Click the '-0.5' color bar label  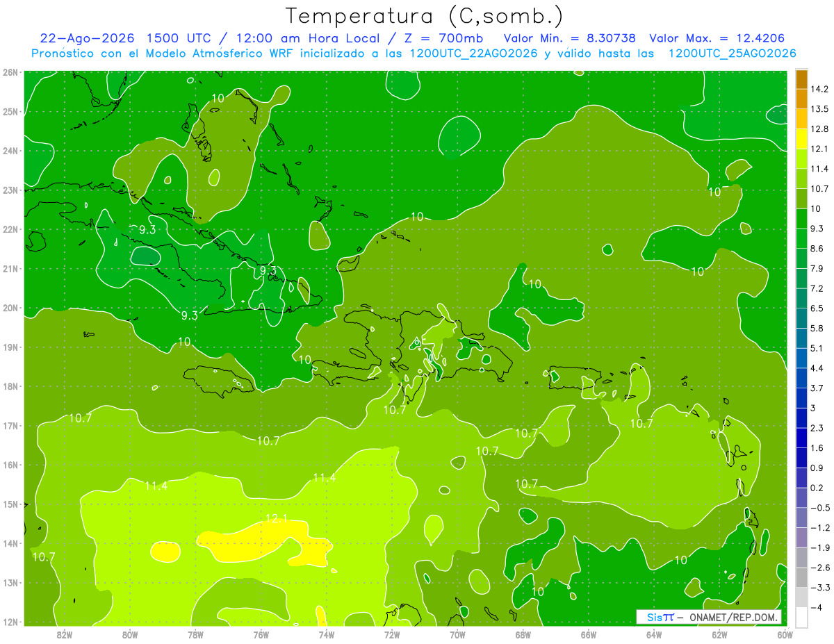pyautogui.click(x=820, y=507)
